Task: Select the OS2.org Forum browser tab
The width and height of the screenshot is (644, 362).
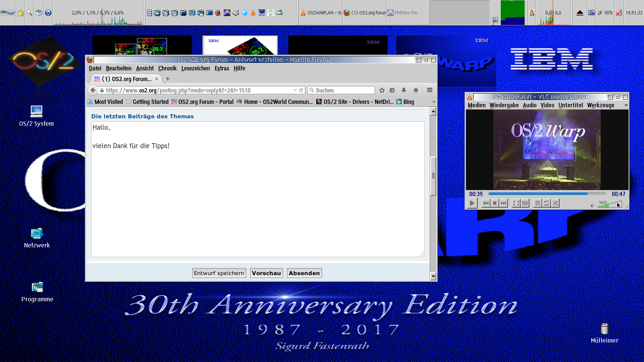Action: point(126,79)
